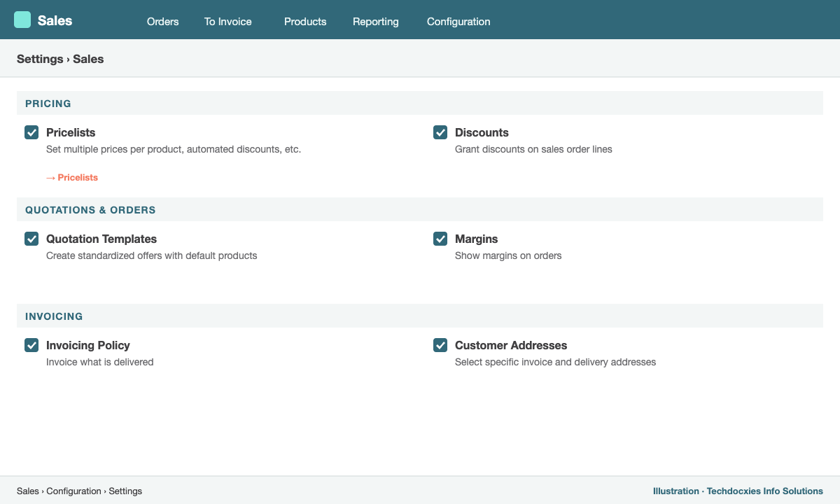This screenshot has width=840, height=504.
Task: Open the Configuration menu
Action: (458, 22)
